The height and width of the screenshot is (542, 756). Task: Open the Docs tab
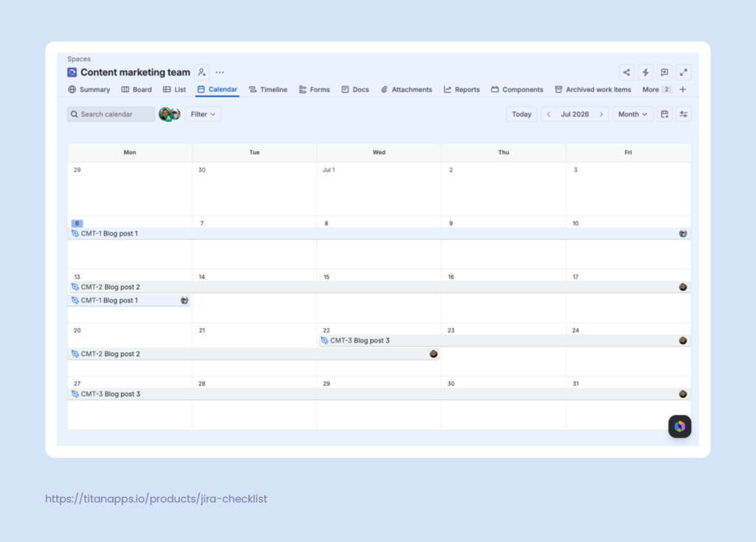click(x=355, y=89)
